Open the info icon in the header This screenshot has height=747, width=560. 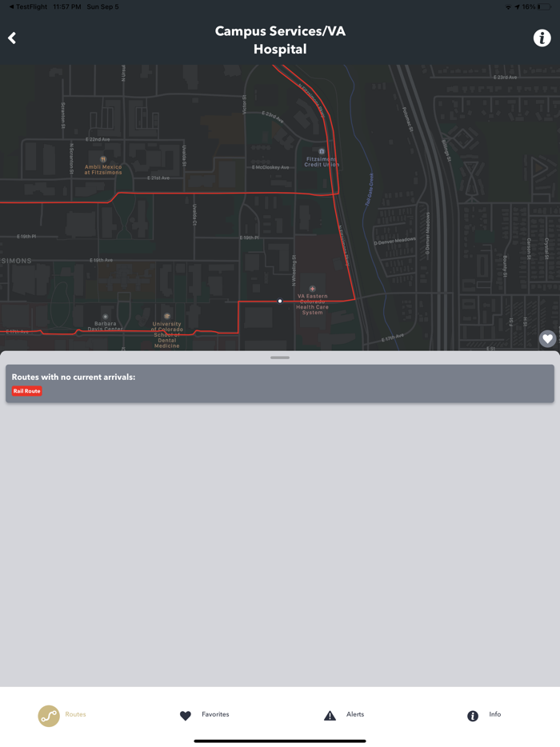pyautogui.click(x=542, y=38)
